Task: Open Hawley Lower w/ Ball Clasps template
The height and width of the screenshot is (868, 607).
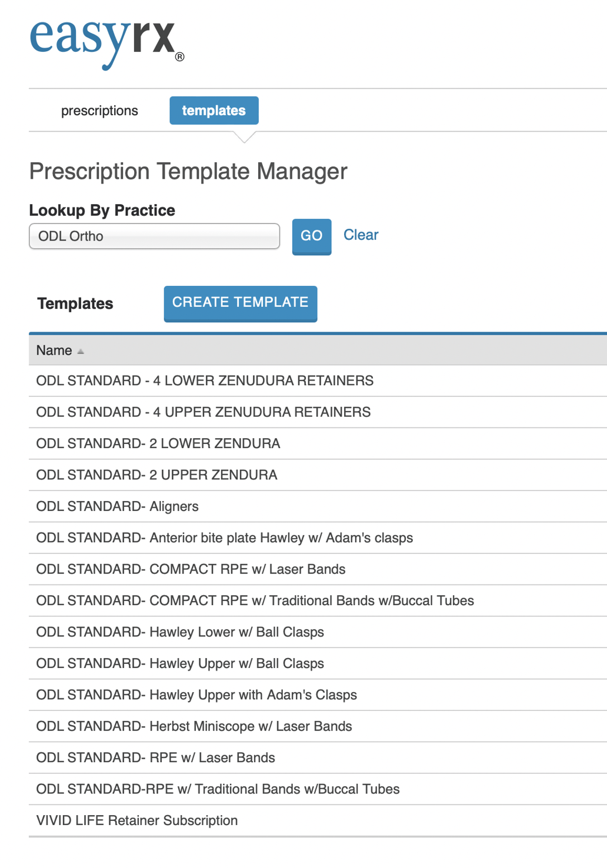Action: tap(180, 632)
